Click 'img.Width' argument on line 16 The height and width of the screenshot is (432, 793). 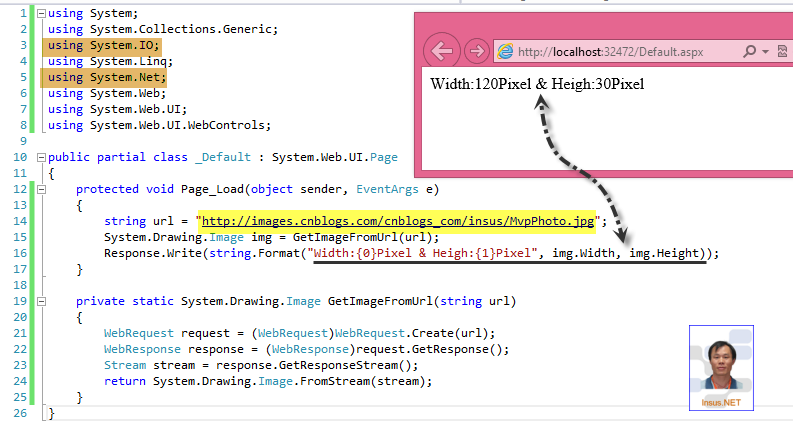click(583, 253)
